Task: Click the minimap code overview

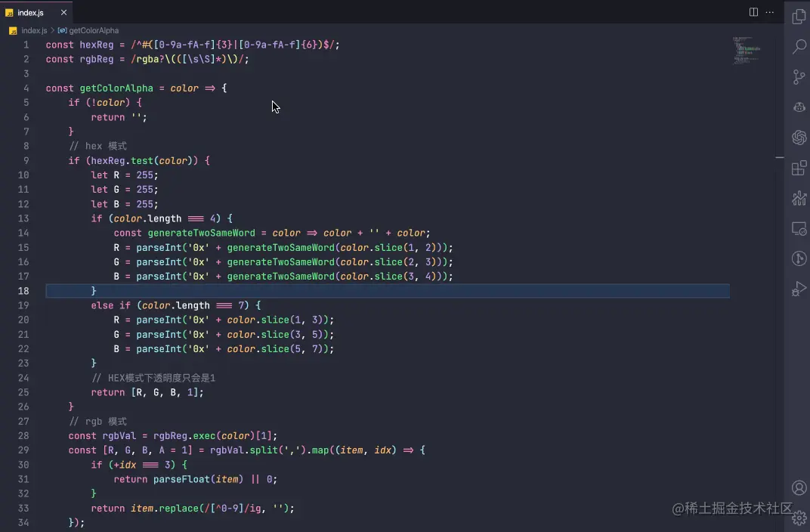Action: pos(747,50)
